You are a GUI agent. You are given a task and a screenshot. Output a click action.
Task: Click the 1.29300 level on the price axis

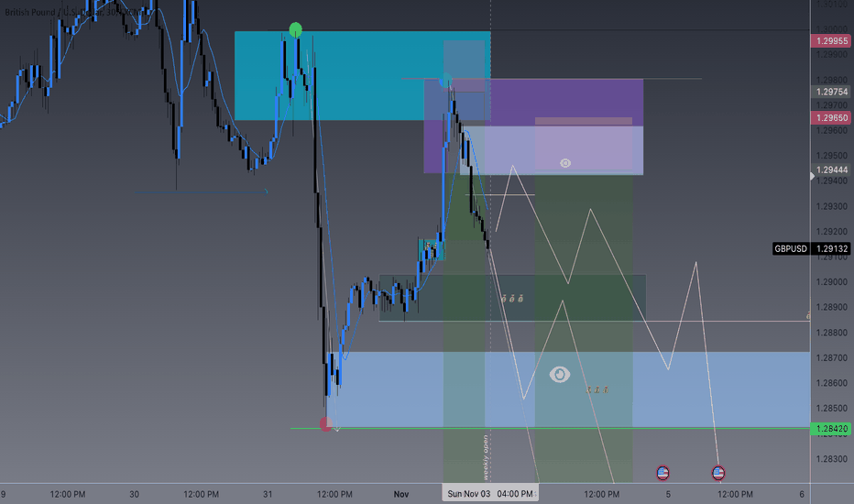(832, 206)
